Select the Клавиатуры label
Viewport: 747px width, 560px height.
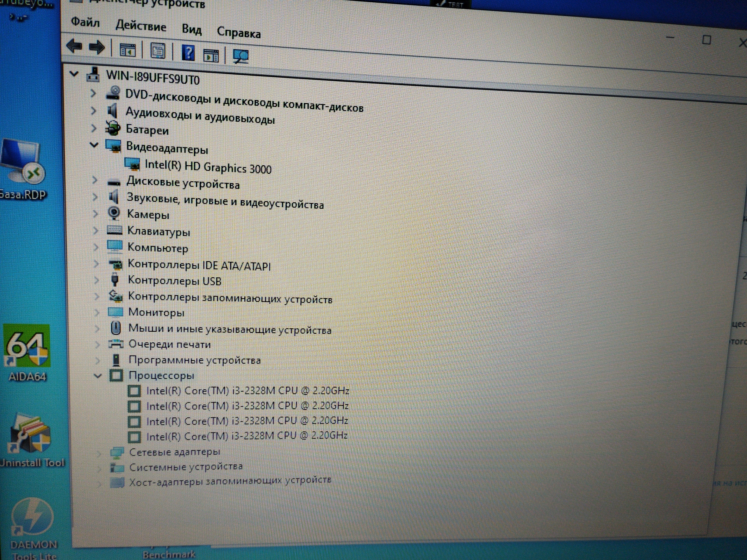[x=159, y=232]
